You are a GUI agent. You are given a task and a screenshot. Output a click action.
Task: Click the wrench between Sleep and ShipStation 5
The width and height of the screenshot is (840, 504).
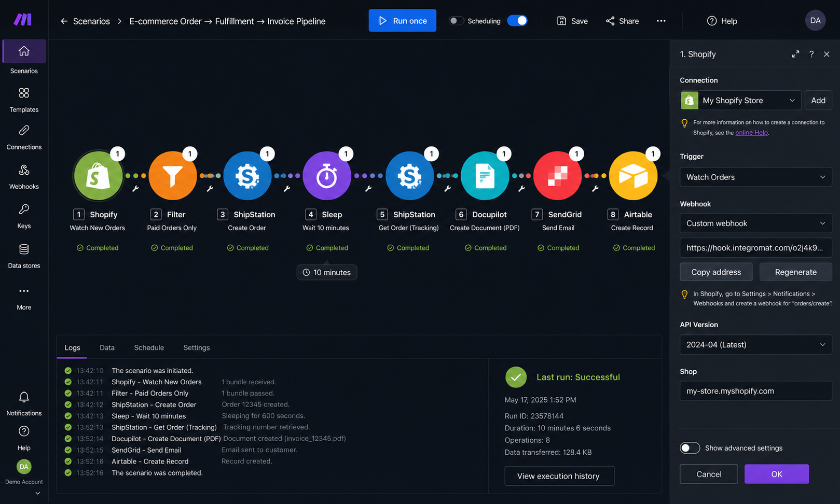(368, 189)
